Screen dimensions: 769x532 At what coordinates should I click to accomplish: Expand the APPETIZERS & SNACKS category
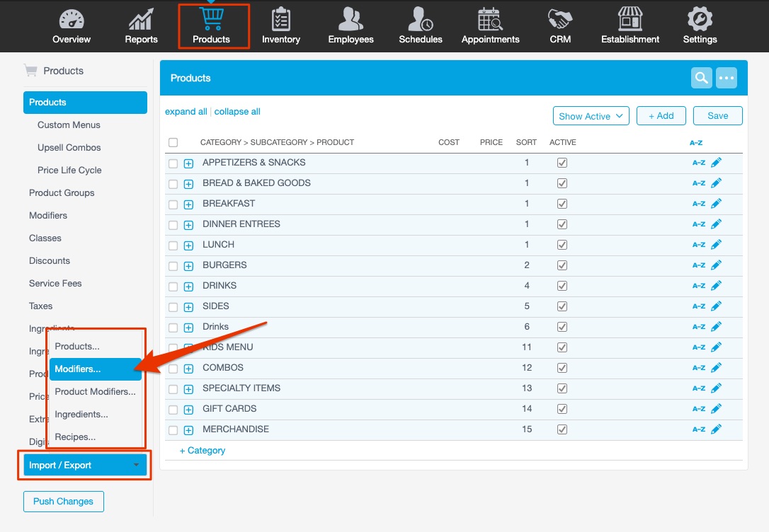(x=188, y=162)
